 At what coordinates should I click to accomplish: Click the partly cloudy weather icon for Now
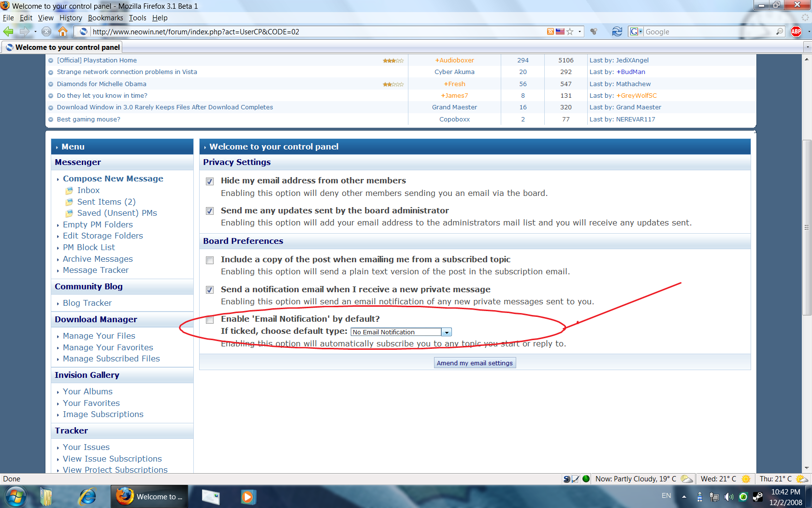pos(686,479)
